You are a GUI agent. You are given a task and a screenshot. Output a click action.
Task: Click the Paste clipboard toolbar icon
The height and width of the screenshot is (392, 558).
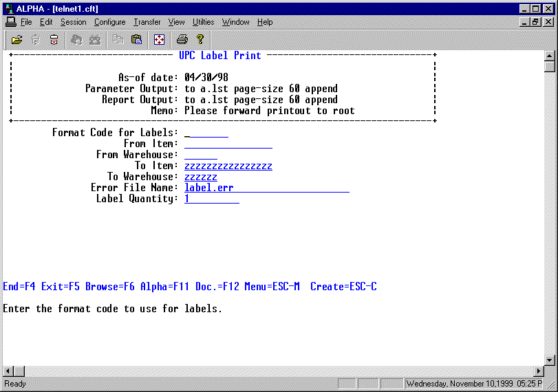(x=136, y=39)
